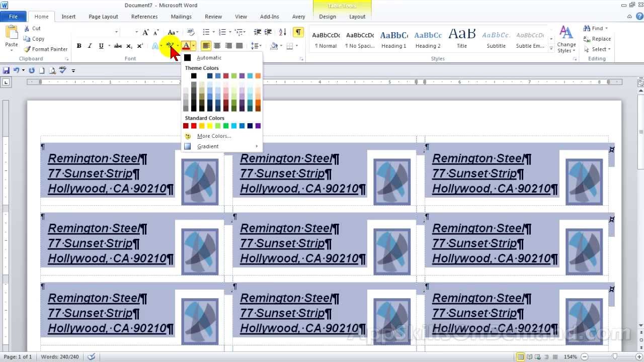The height and width of the screenshot is (362, 644).
Task: Click the Format Painter tool
Action: pos(46,49)
